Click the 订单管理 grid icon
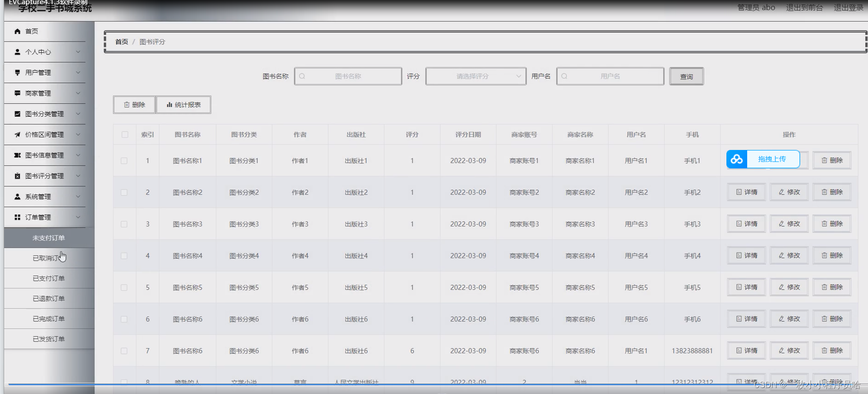868x394 pixels. (18, 217)
